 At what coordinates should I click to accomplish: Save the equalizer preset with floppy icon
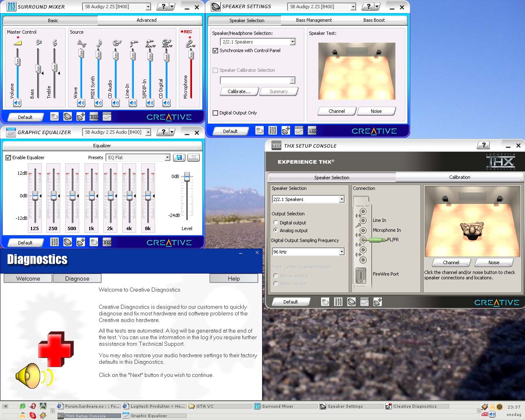click(x=179, y=157)
